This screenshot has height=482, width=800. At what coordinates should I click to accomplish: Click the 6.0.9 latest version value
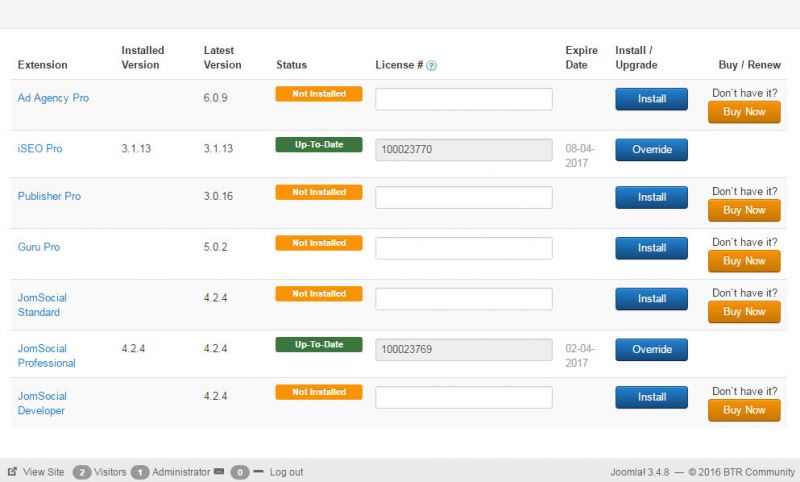[x=215, y=98]
